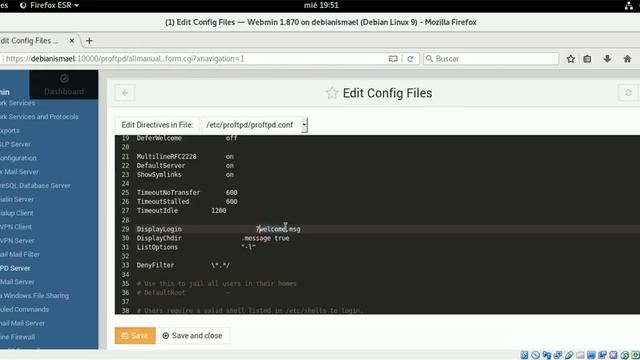Viewport: 640px width, 360px height.
Task: Open Services and Protocols in sidebar
Action: (40, 117)
